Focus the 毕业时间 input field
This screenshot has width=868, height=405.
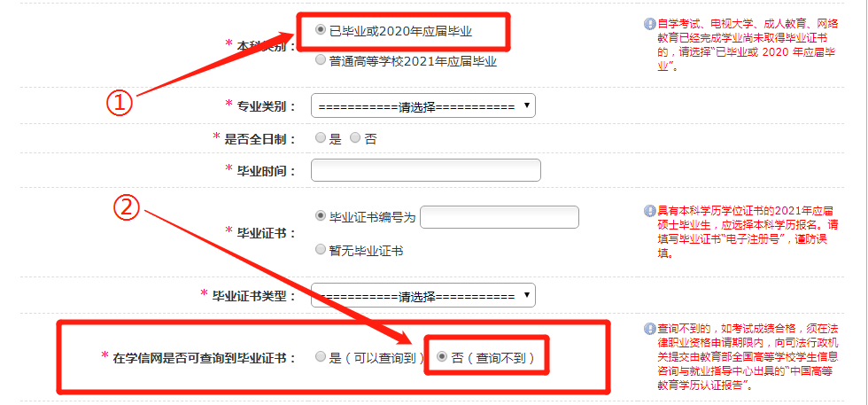(x=426, y=170)
